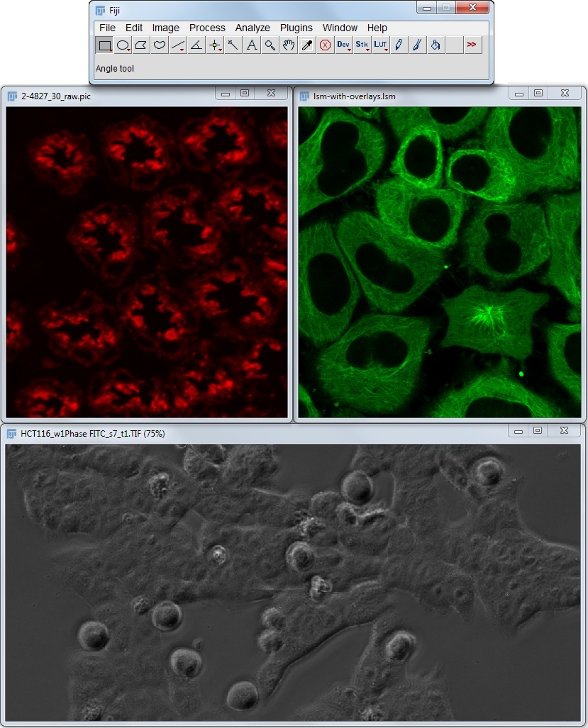
Task: Activate the Hand scrolling tool
Action: point(289,45)
